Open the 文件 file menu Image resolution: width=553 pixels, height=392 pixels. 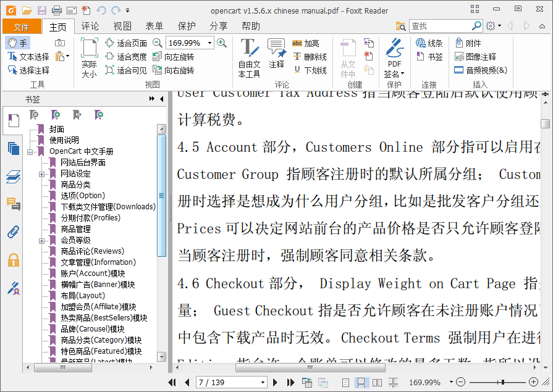coord(22,27)
